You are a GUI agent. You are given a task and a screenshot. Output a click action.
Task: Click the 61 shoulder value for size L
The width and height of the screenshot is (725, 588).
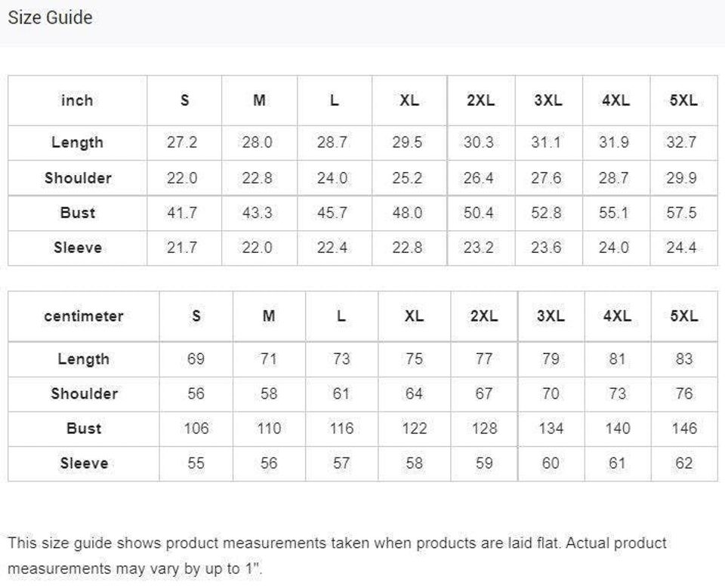(341, 393)
